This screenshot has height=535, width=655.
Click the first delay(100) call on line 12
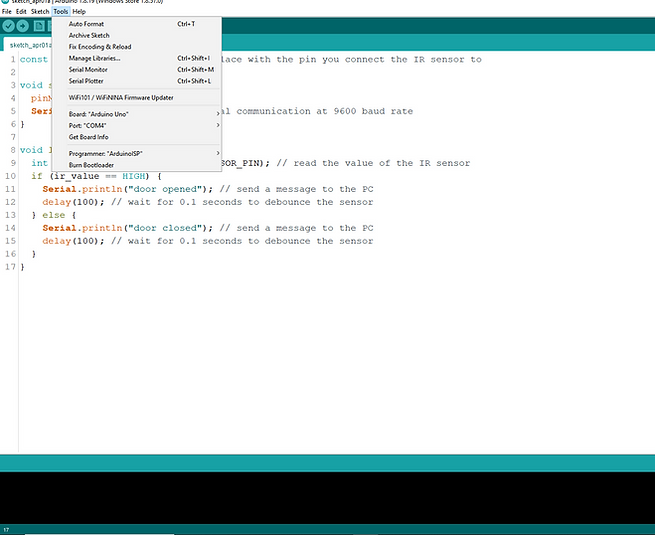73,202
